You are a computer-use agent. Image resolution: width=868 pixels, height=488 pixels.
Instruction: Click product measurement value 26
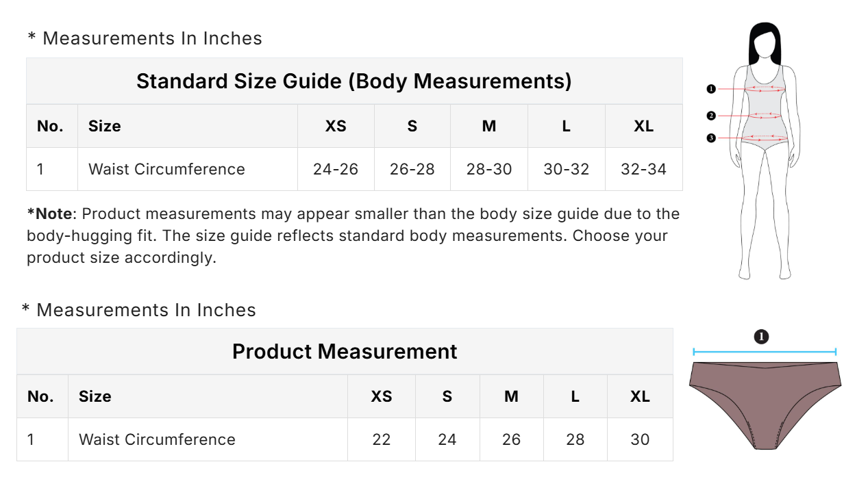pos(511,439)
